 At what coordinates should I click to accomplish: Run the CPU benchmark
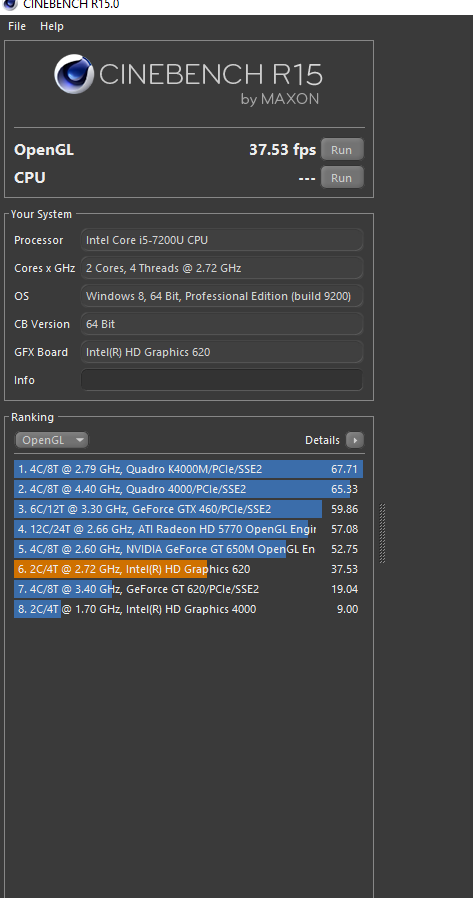[x=341, y=178]
